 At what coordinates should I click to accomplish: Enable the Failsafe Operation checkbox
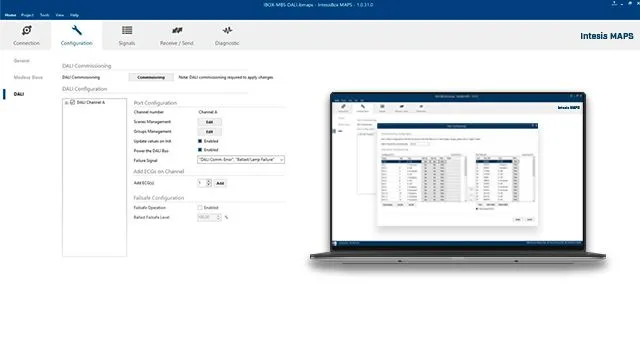(x=200, y=208)
